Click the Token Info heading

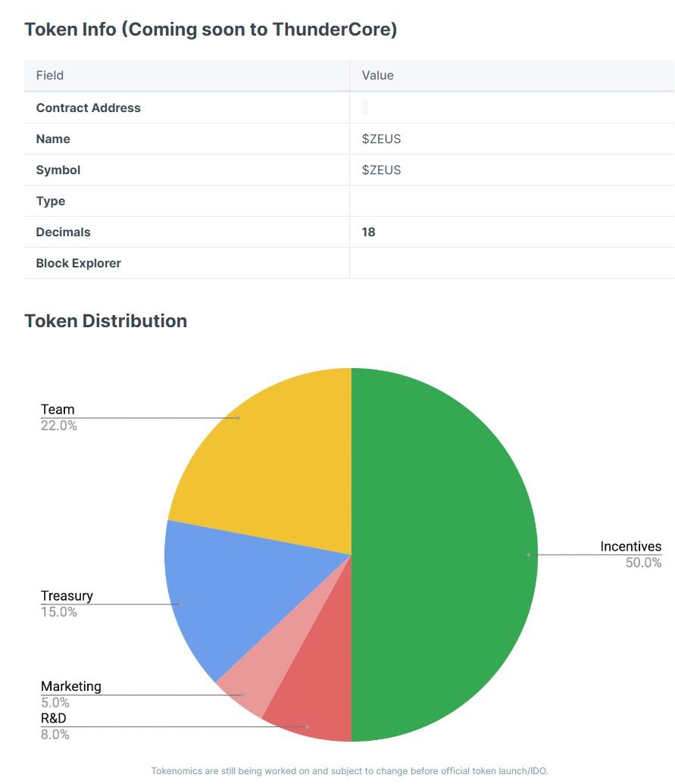tap(211, 30)
